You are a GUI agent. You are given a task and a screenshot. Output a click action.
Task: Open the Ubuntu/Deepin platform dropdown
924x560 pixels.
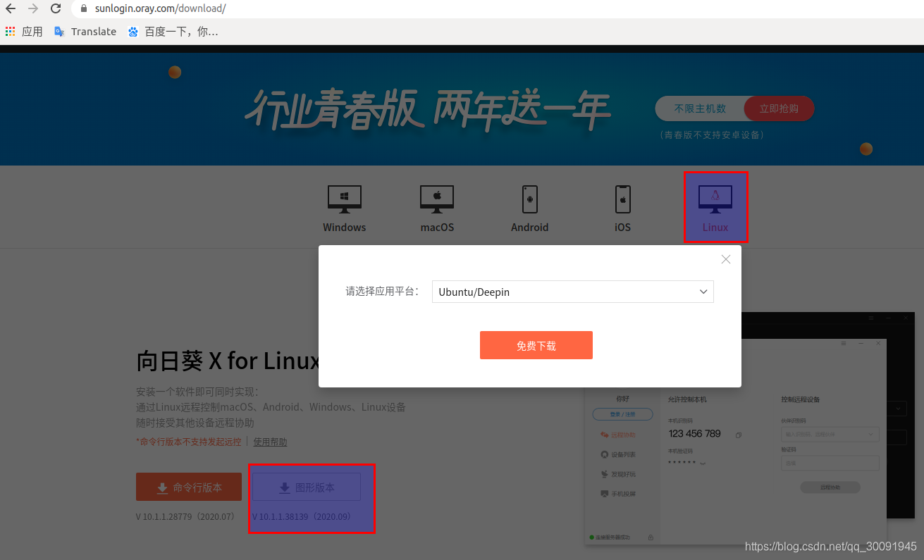click(x=572, y=292)
